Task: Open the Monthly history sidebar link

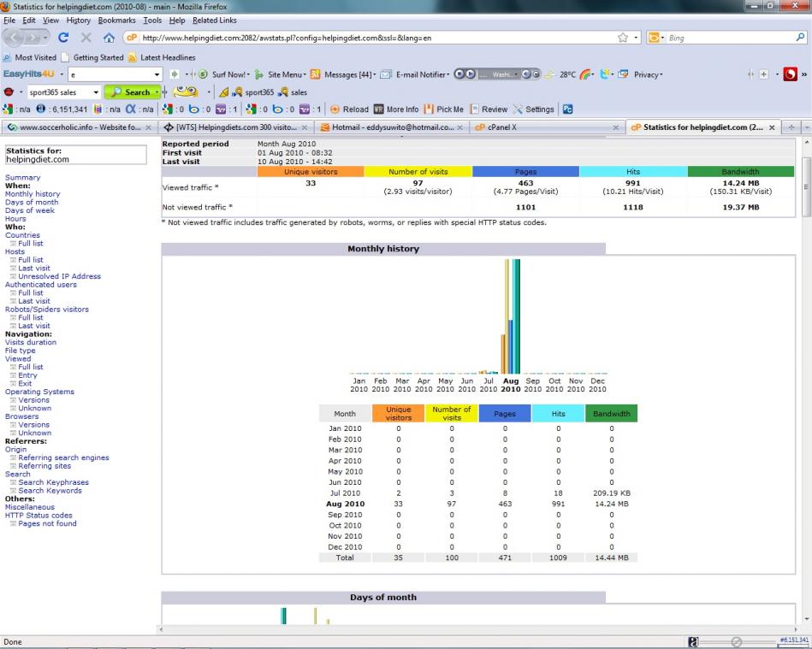Action: point(33,194)
